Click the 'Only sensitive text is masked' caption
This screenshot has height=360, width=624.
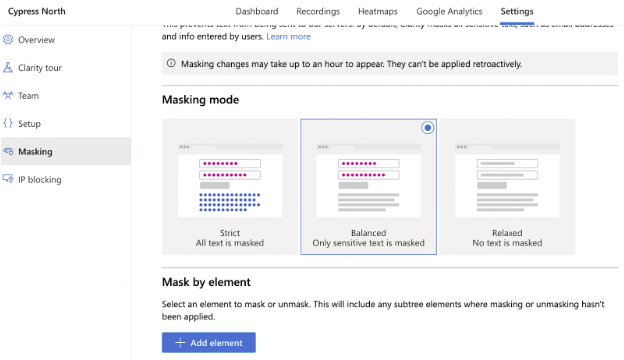click(369, 243)
